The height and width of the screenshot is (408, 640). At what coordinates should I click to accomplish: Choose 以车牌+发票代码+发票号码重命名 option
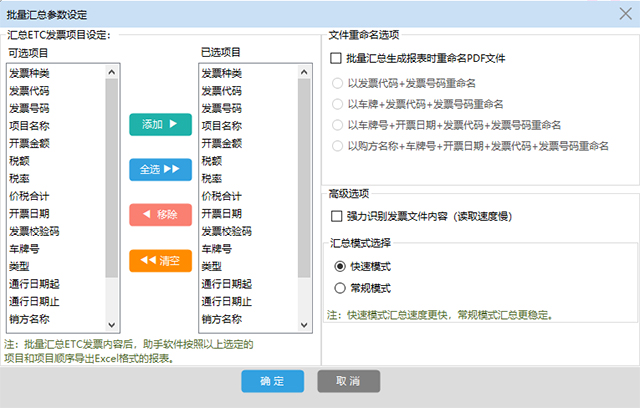tap(338, 103)
